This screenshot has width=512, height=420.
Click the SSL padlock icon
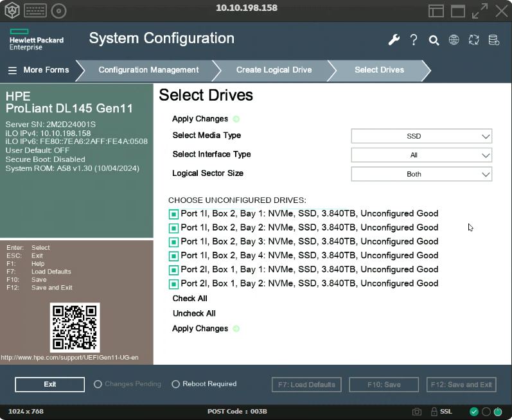click(434, 412)
